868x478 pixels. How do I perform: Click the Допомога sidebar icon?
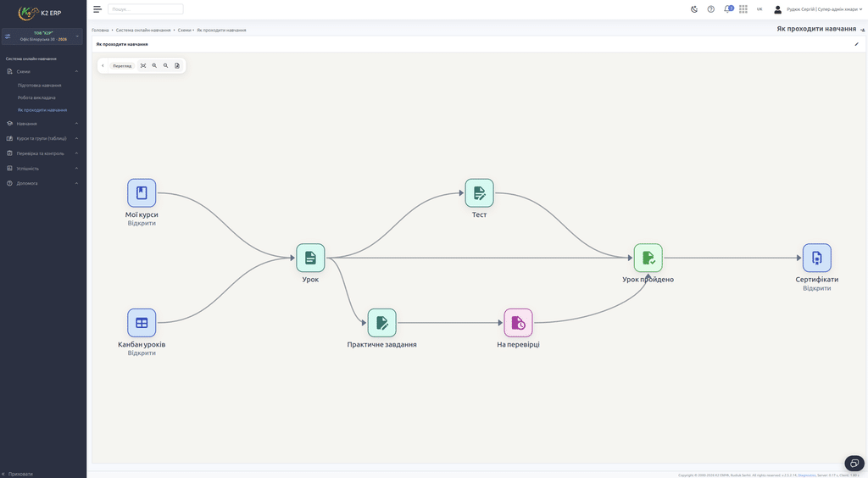click(x=9, y=183)
